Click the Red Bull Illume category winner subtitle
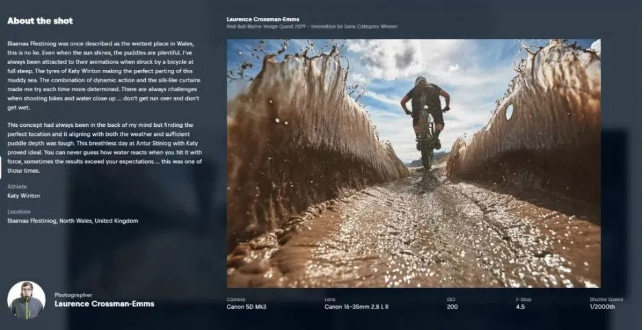The image size is (644, 330). (x=312, y=27)
